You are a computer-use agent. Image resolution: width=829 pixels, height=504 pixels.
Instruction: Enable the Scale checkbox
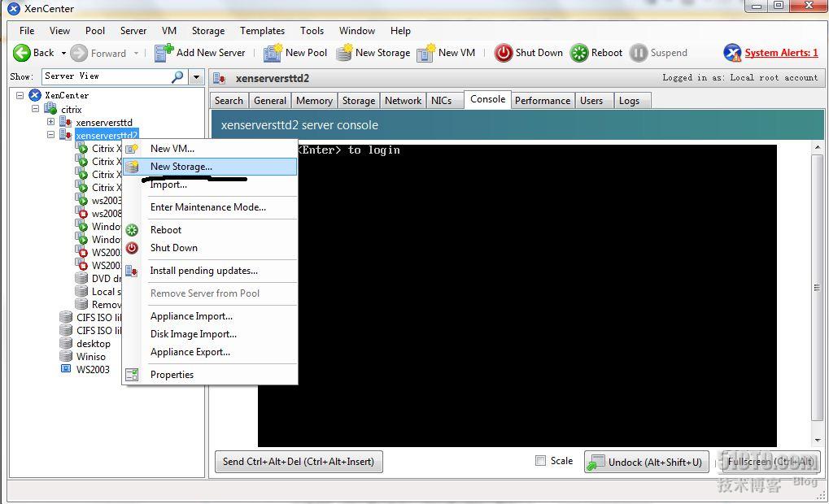click(540, 461)
